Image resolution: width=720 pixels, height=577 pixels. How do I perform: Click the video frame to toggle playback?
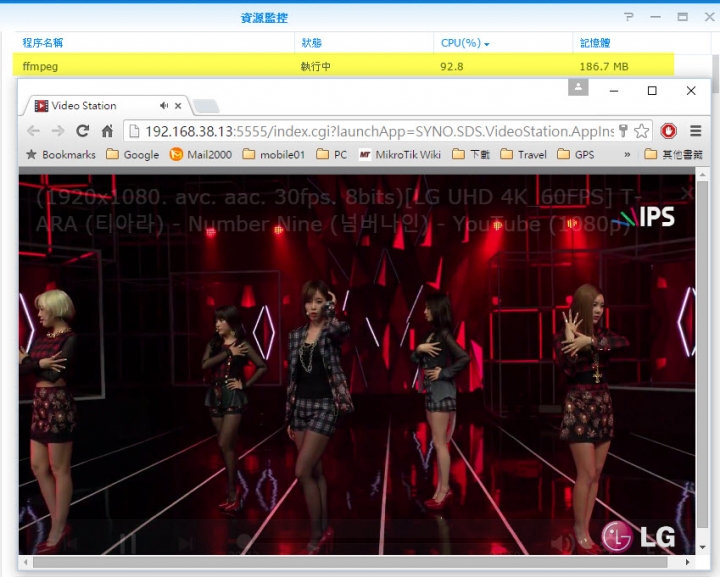coord(357,364)
